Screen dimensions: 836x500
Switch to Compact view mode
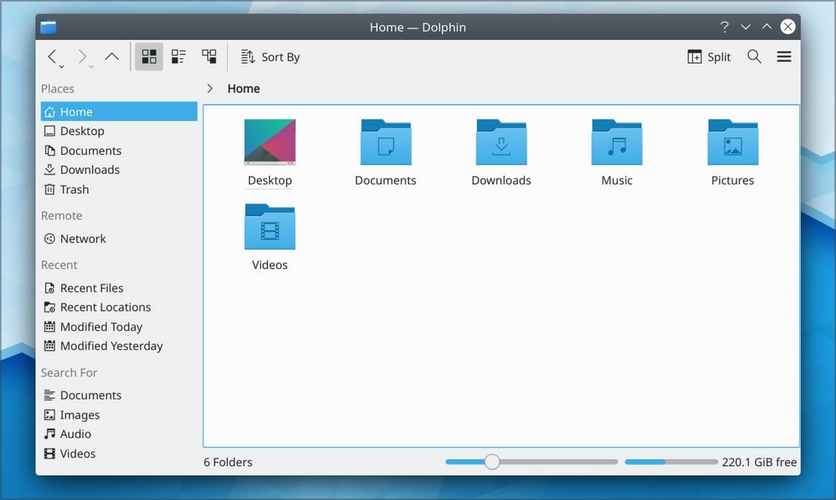pyautogui.click(x=179, y=57)
